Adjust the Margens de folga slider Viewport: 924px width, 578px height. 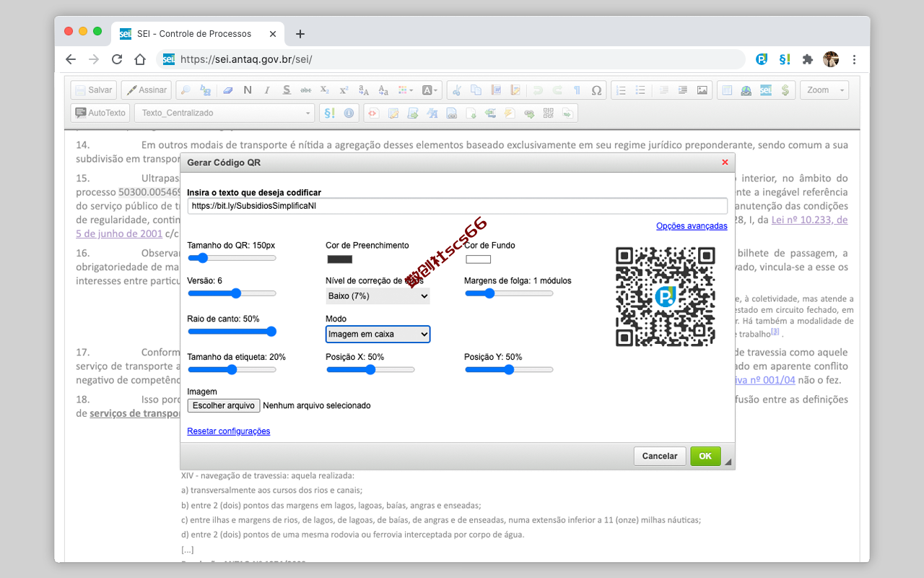click(x=509, y=293)
